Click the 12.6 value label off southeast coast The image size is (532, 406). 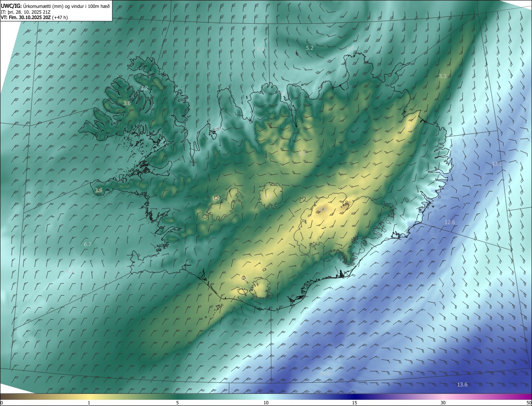tap(450, 223)
